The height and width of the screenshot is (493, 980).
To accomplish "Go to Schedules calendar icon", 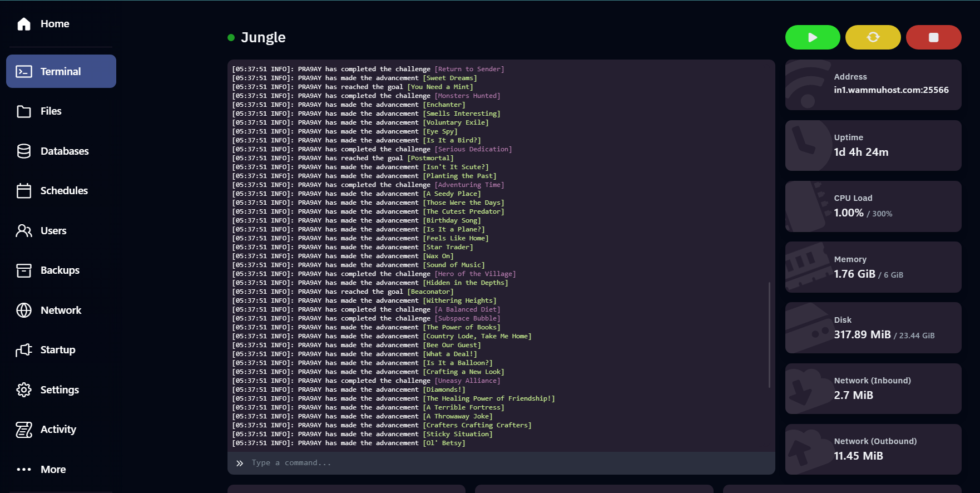I will pyautogui.click(x=24, y=191).
